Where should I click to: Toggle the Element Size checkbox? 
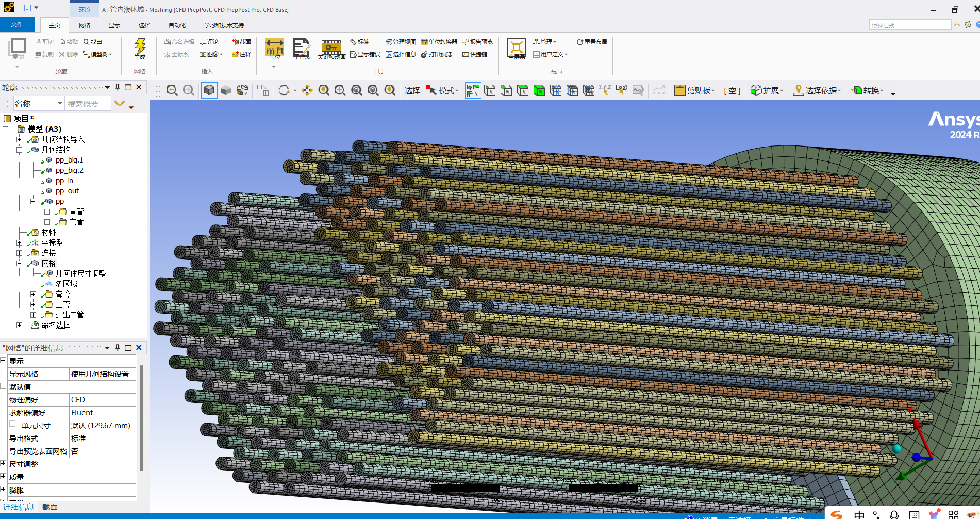12,425
